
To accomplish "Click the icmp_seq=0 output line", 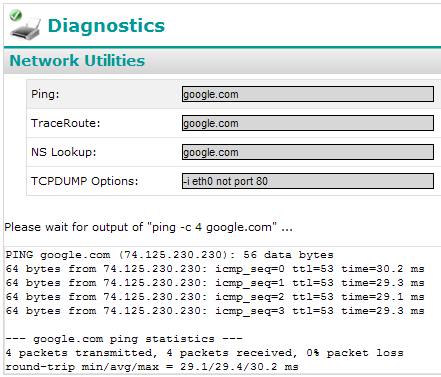I will coord(215,269).
